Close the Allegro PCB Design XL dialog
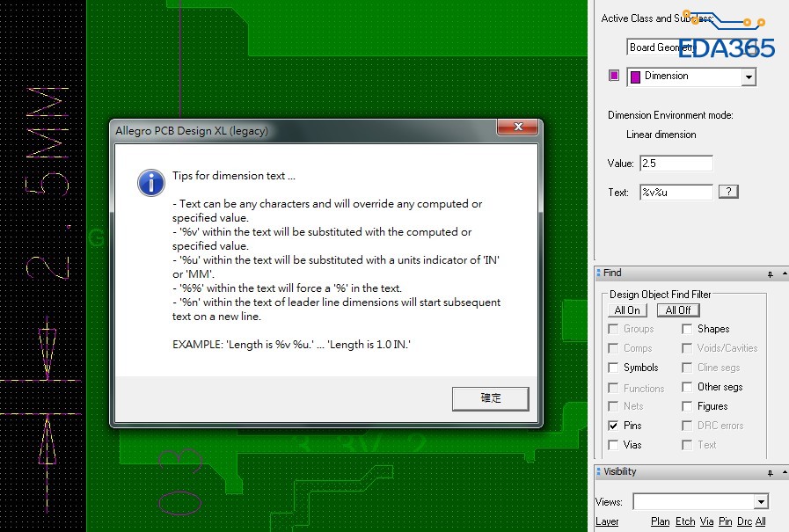Image resolution: width=789 pixels, height=532 pixels. [518, 128]
